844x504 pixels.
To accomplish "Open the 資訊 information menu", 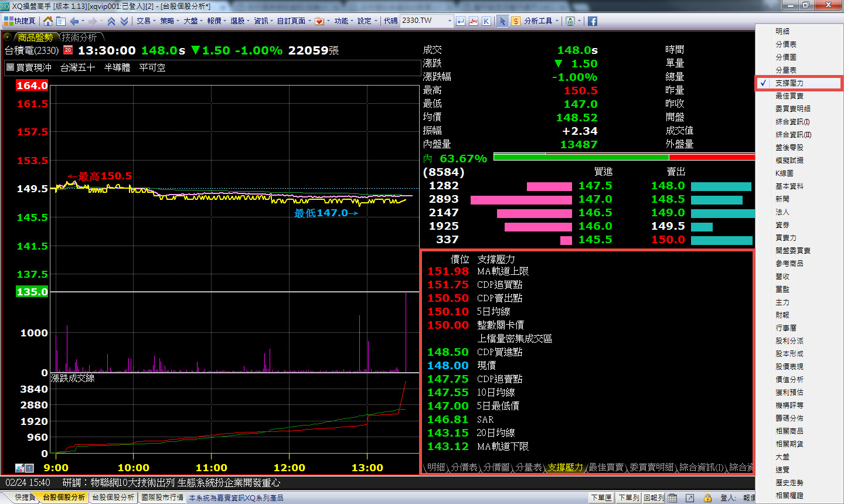I will 263,21.
